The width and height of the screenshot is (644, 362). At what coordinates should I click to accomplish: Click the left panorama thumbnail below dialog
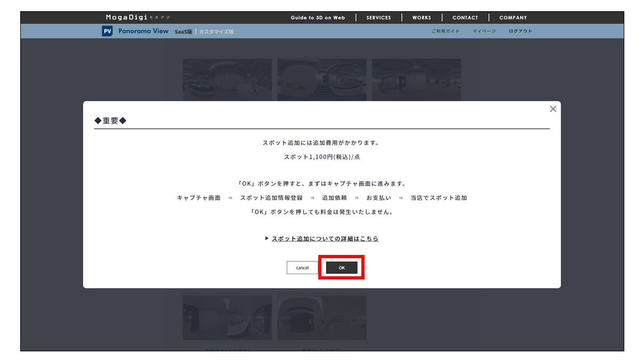tap(227, 318)
